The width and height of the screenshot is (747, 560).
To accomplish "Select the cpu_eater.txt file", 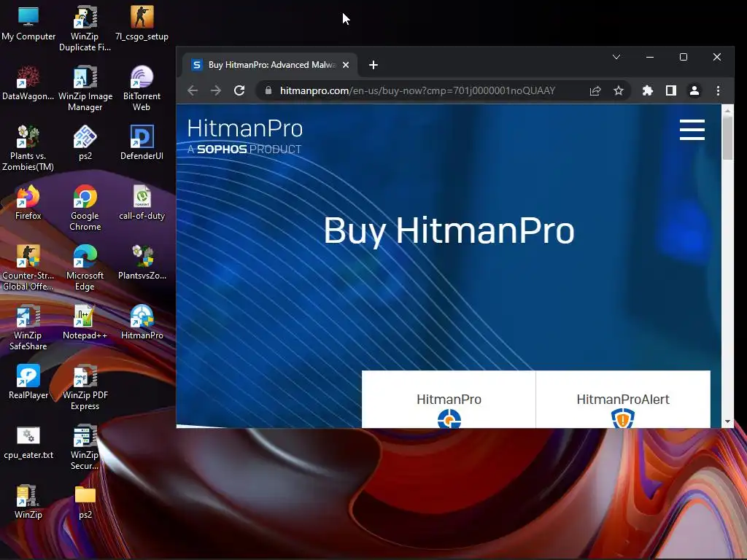I will coord(28,442).
